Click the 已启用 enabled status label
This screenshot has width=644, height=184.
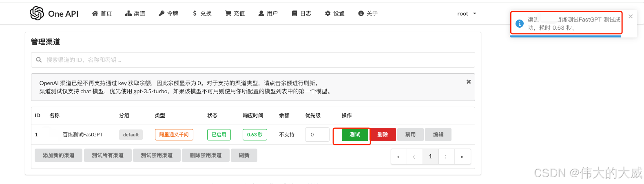click(219, 135)
